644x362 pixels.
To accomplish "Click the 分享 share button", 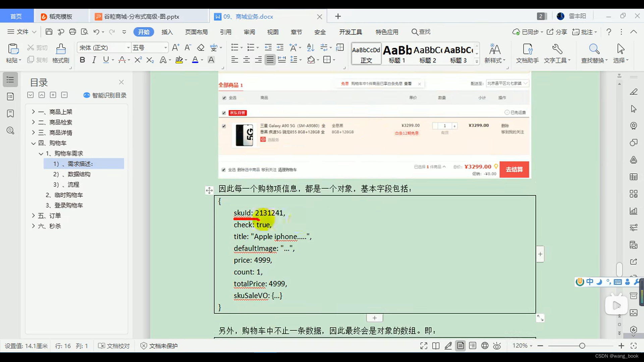I will click(557, 32).
